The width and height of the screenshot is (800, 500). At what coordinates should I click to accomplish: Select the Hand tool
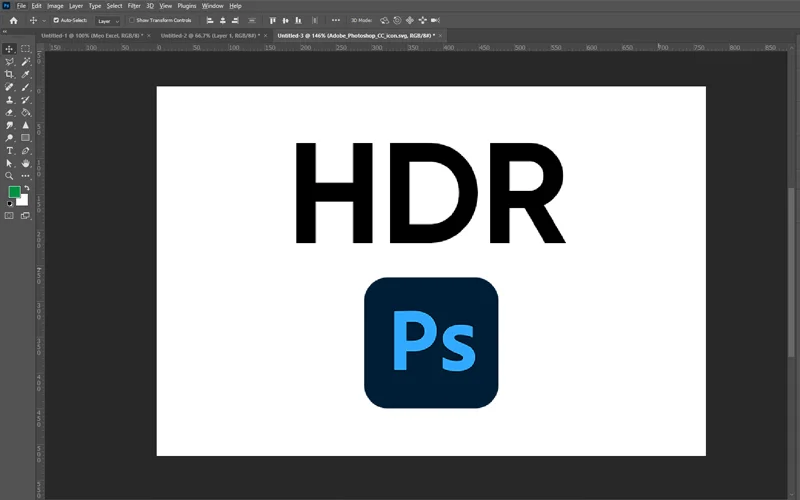(25, 163)
